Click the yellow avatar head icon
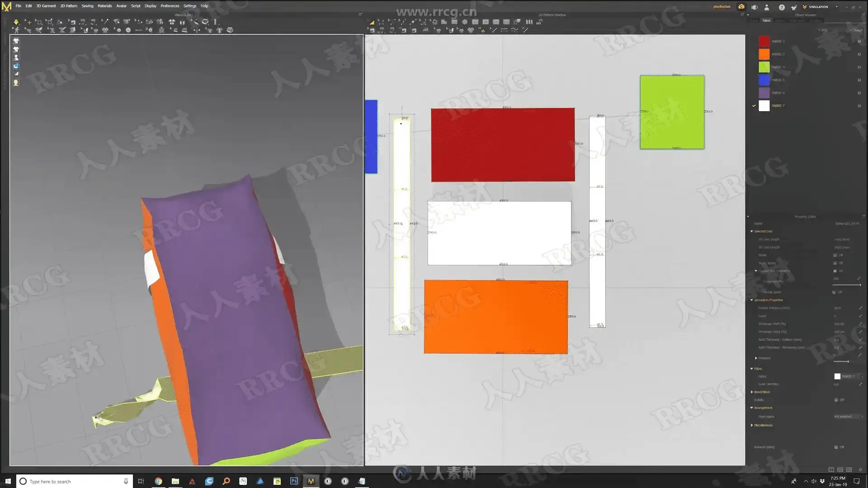Image resolution: width=868 pixels, height=488 pixels. [x=16, y=83]
